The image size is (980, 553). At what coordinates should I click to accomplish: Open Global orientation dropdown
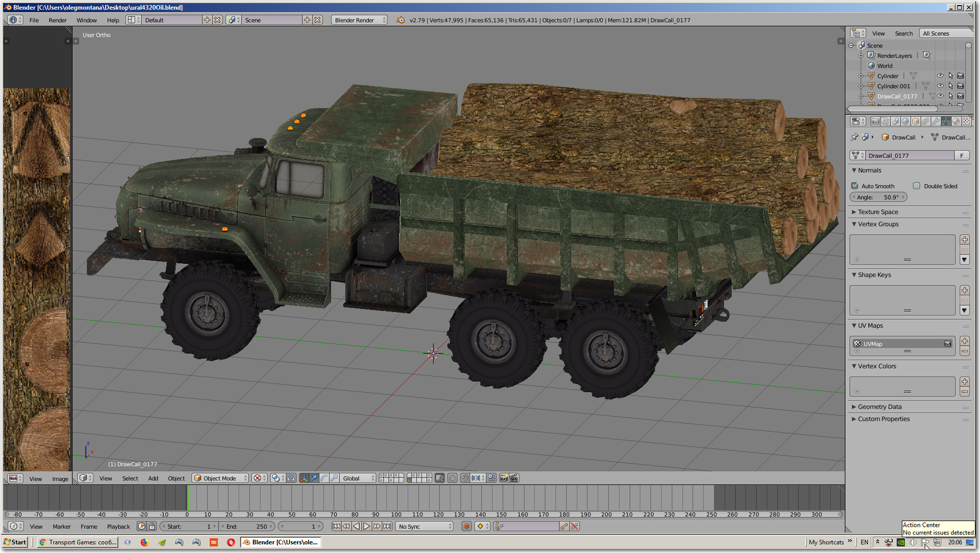coord(358,478)
